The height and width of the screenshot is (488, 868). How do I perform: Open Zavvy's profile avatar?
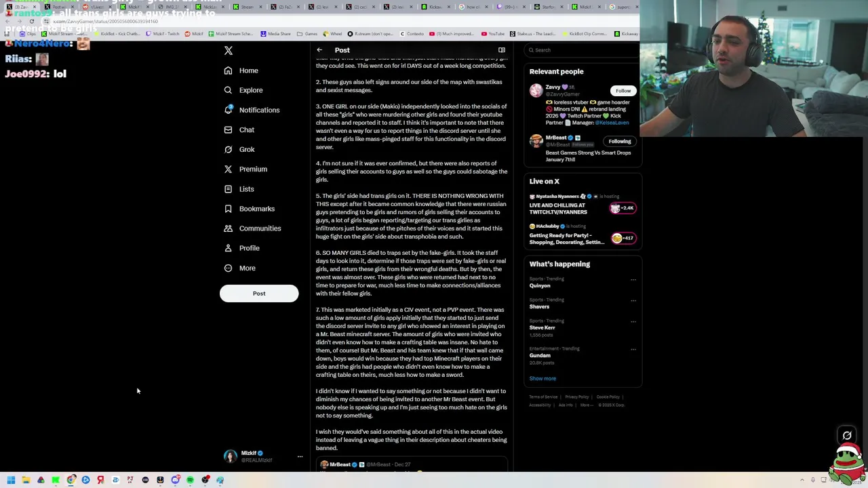click(536, 91)
